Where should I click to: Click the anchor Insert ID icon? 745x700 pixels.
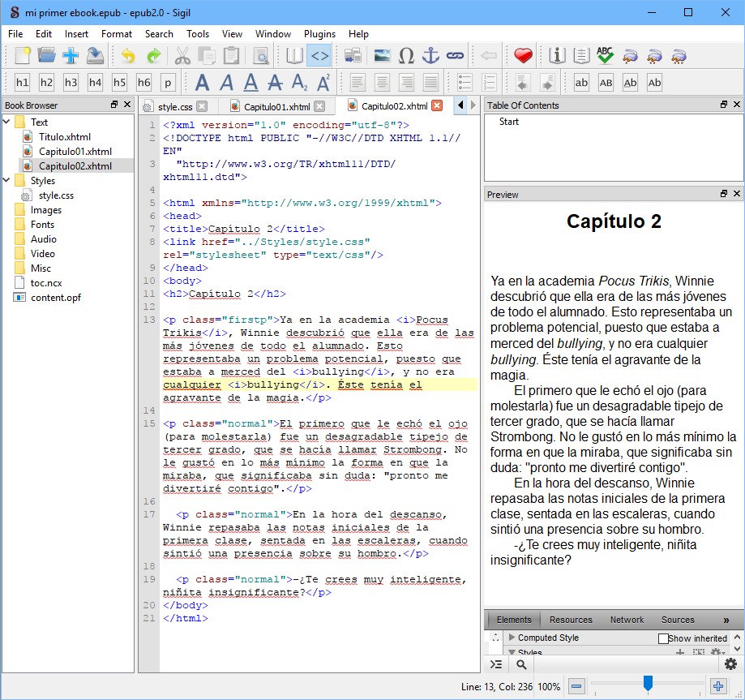point(431,56)
